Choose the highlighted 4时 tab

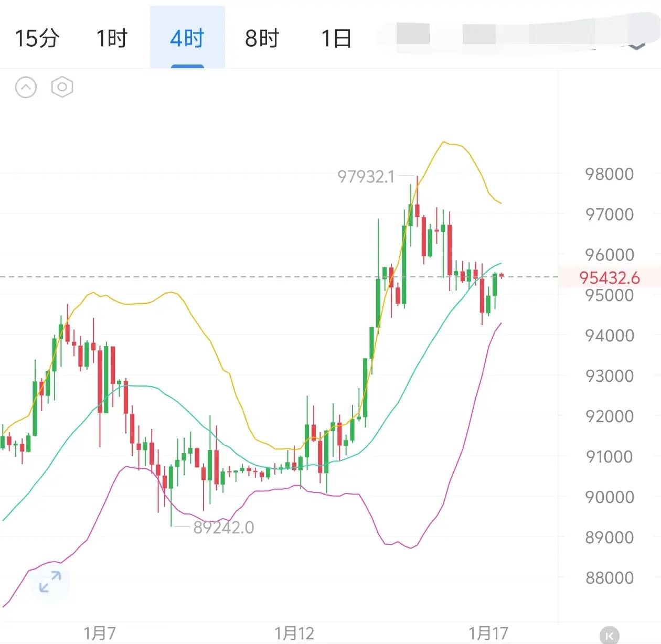pos(187,38)
